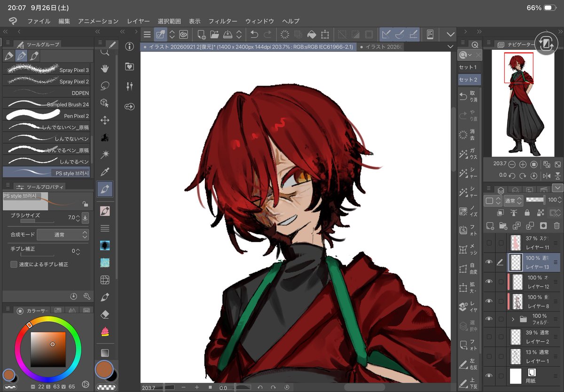
Task: Click the Scale/Rotate transform icon
Action: tap(325, 34)
